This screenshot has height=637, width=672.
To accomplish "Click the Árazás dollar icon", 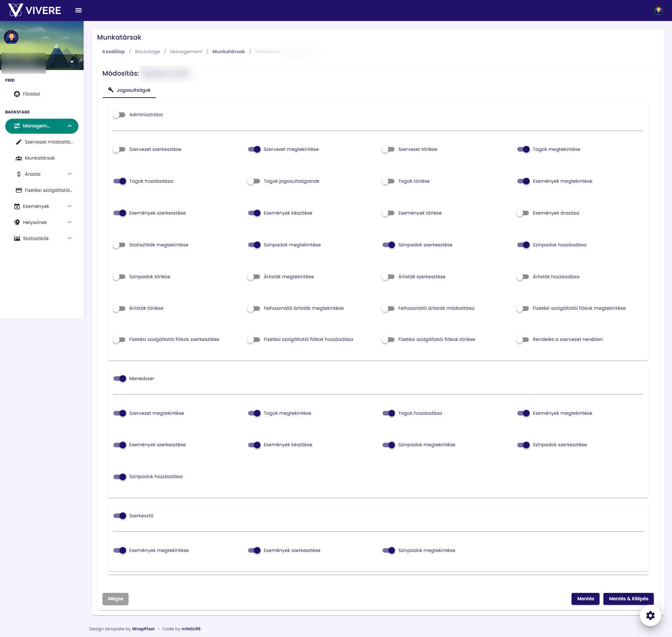I will tap(19, 174).
